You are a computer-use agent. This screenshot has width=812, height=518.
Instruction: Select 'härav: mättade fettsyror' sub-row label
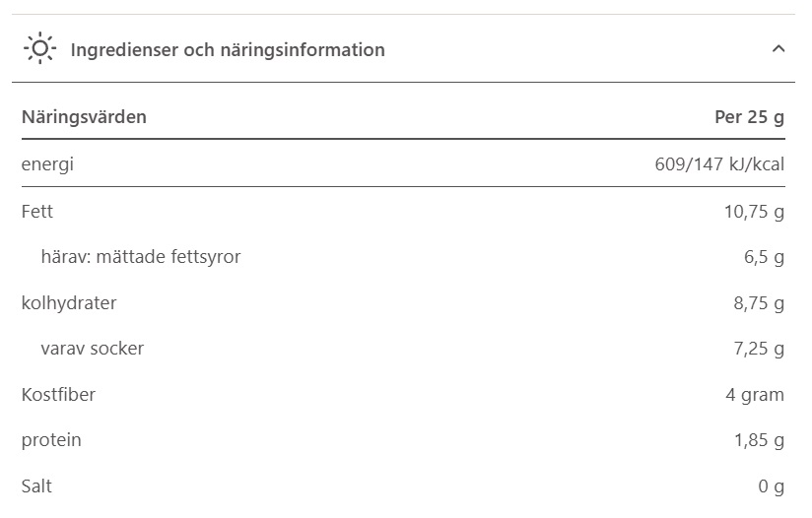pyautogui.click(x=141, y=257)
